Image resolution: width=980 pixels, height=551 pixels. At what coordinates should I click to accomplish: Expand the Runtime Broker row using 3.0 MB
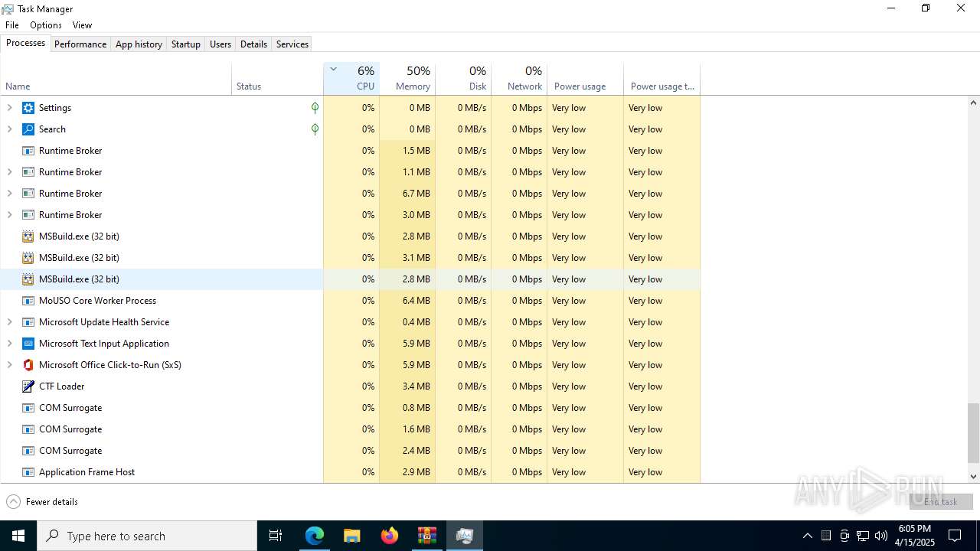pyautogui.click(x=10, y=215)
